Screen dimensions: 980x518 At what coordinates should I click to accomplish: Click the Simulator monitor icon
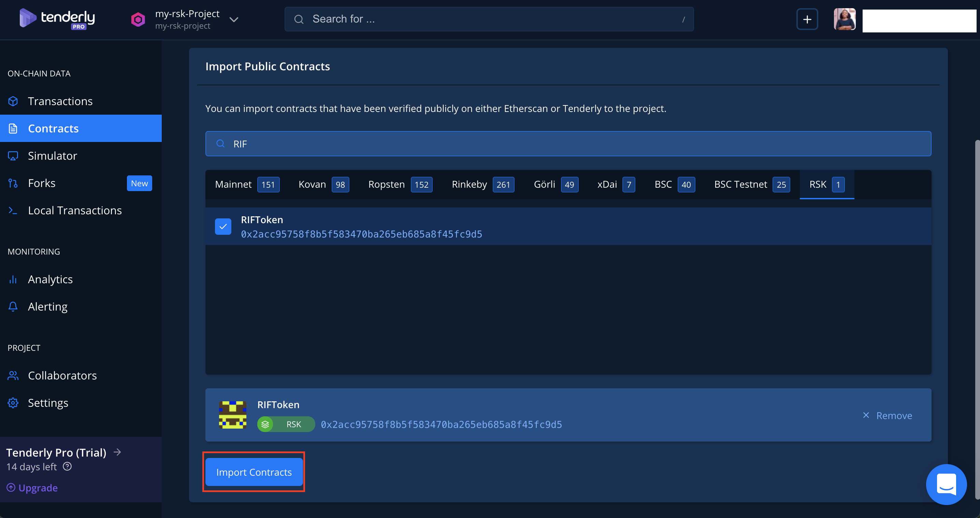coord(13,156)
